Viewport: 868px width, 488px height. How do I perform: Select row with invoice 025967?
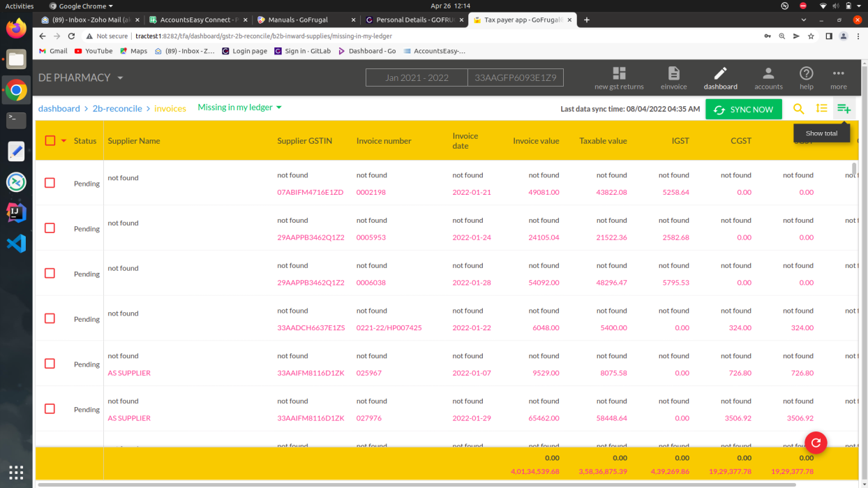point(50,364)
